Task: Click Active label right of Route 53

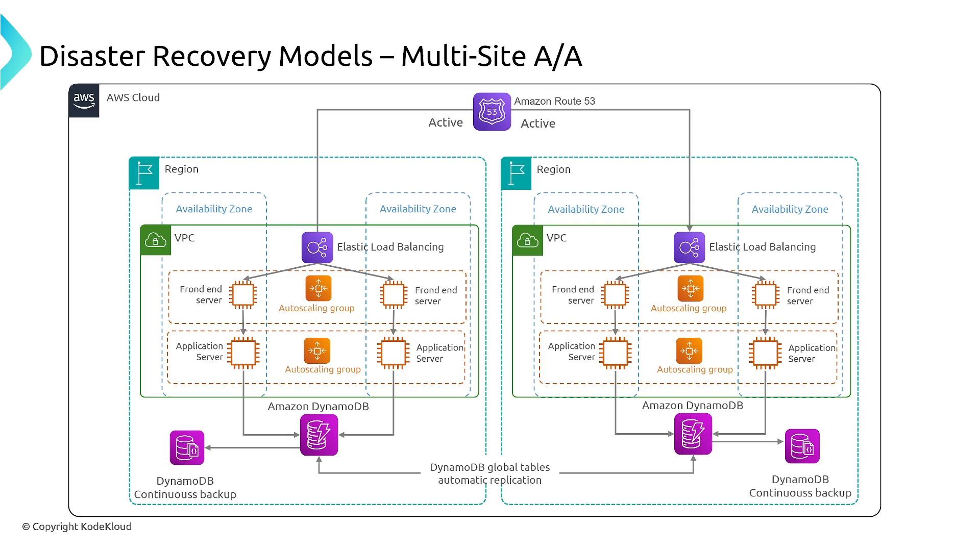Action: click(538, 123)
